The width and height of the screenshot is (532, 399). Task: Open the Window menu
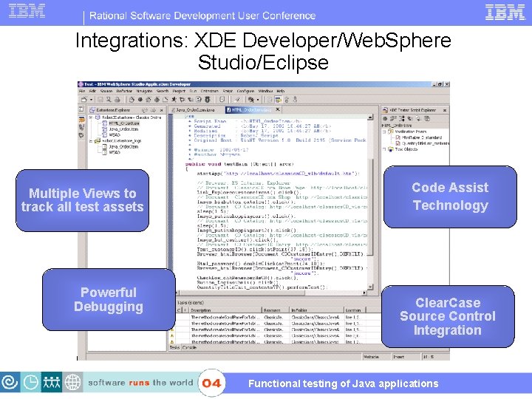pos(265,91)
